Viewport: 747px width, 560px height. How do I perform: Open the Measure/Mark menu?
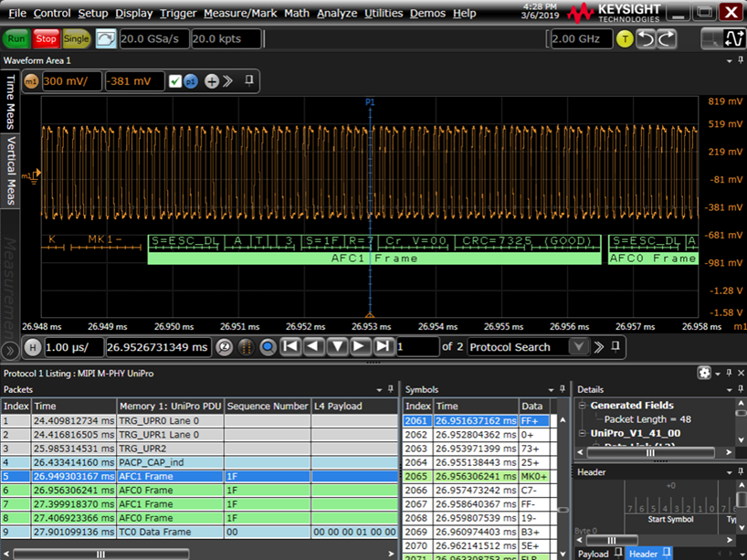[x=240, y=13]
